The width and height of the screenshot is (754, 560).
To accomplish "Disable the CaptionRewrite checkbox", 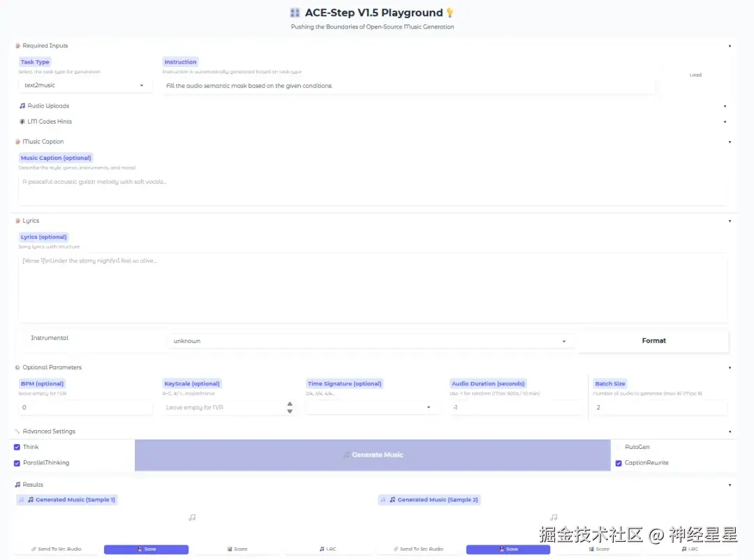I will click(619, 464).
